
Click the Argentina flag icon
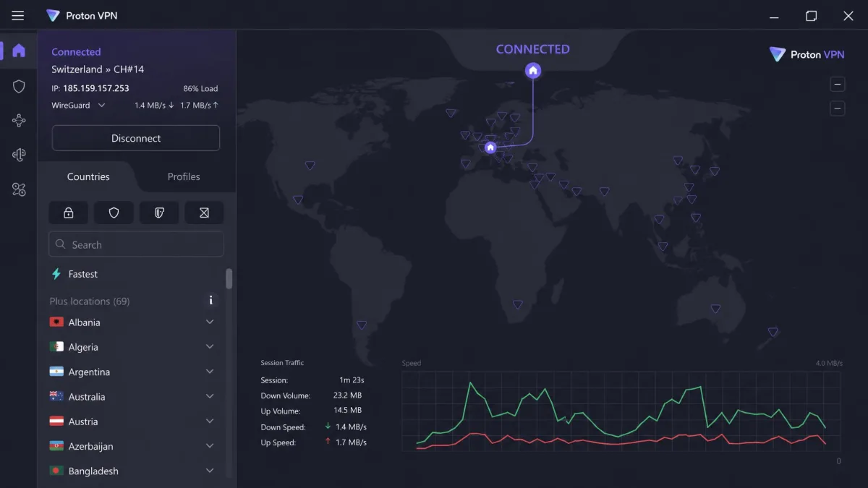point(56,372)
